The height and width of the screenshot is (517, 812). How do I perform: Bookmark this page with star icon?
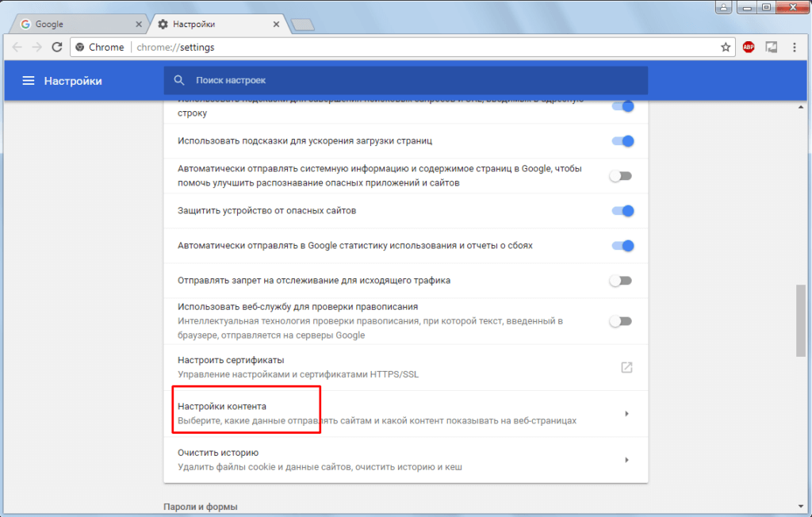(726, 47)
